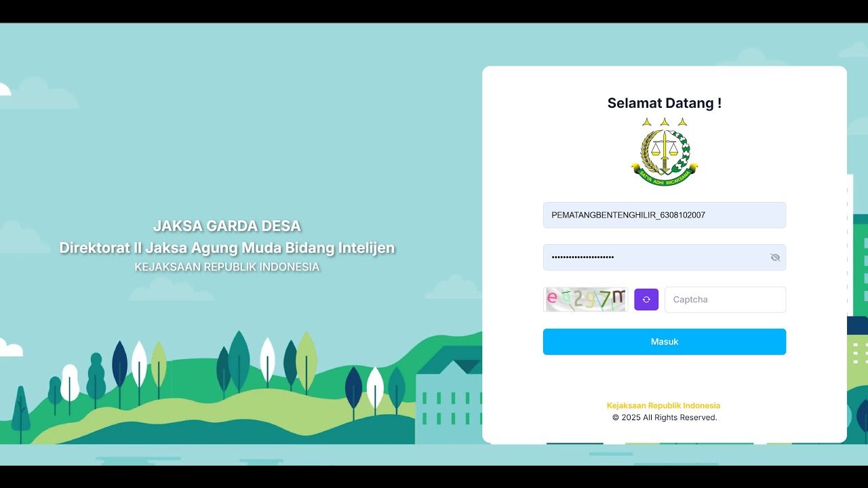Select the Direktorat II Jaksa Agung Muda text
The height and width of the screenshot is (488, 868).
pyautogui.click(x=226, y=247)
